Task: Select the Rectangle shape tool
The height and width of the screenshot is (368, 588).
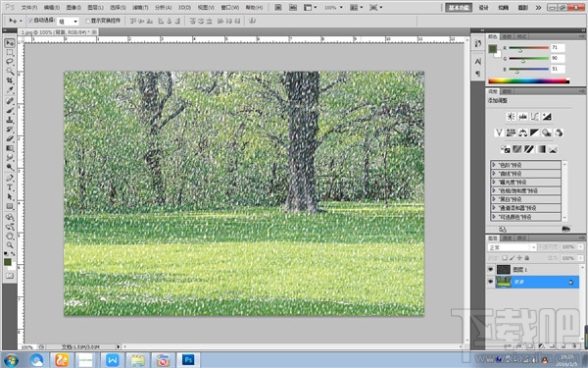Action: coord(10,206)
